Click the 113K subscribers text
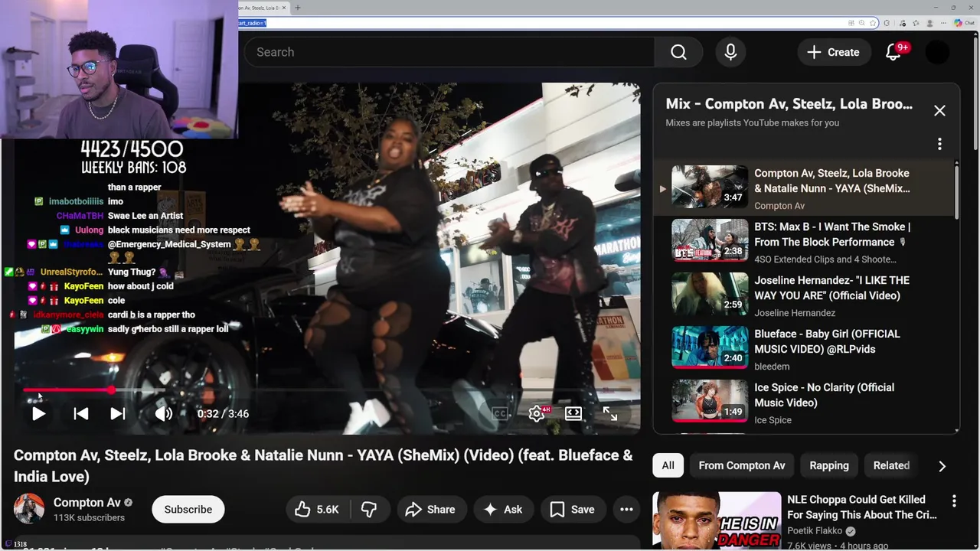The height and width of the screenshot is (551, 980). 89,518
